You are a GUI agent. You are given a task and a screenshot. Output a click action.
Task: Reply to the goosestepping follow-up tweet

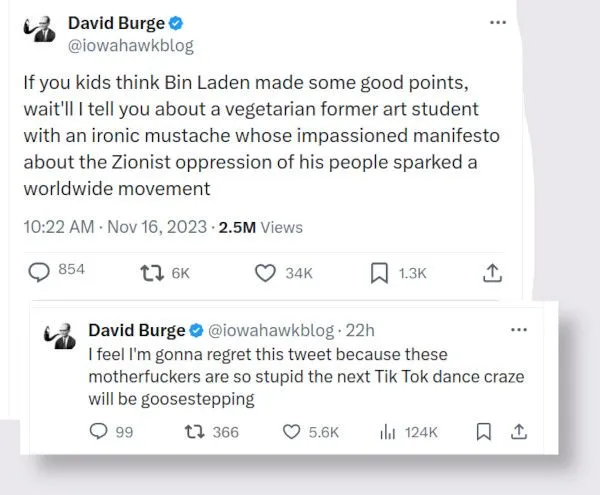[99, 431]
